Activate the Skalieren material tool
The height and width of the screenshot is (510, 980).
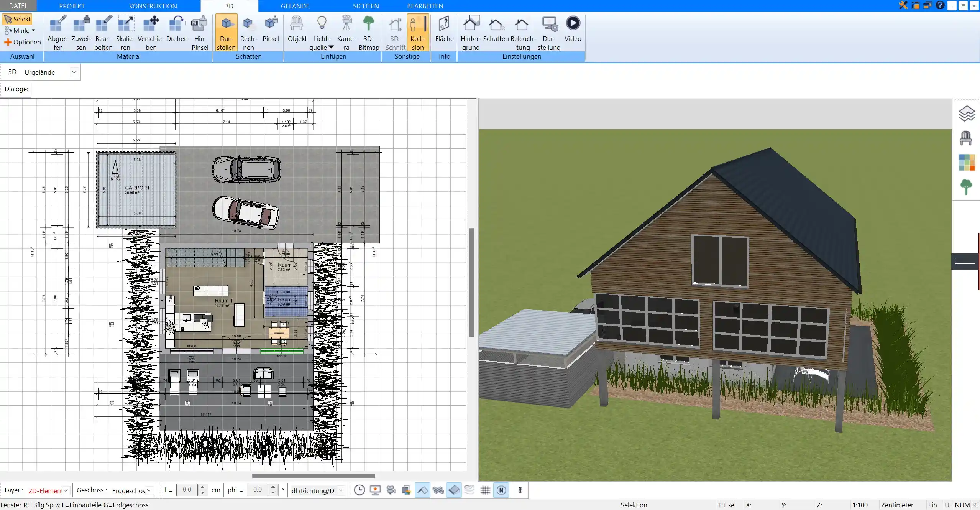point(126,33)
